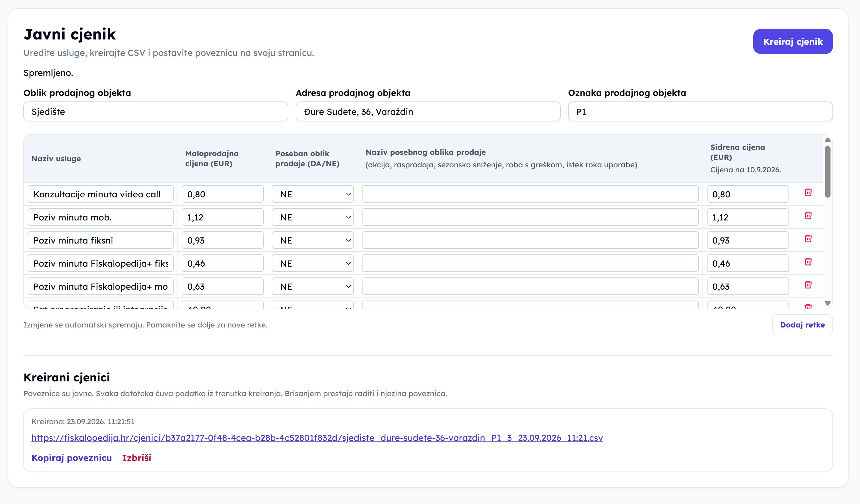Edit retail price 0,80 for Konzultacije

[x=223, y=194]
